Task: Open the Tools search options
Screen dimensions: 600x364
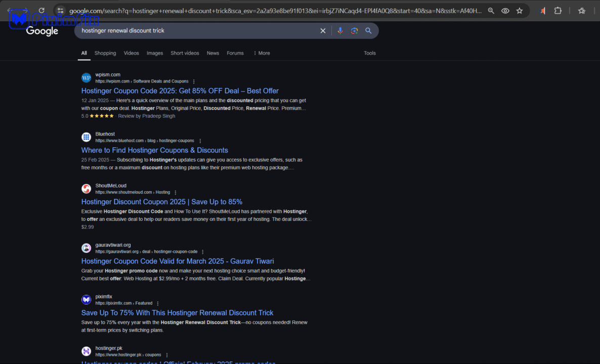Action: pos(370,53)
